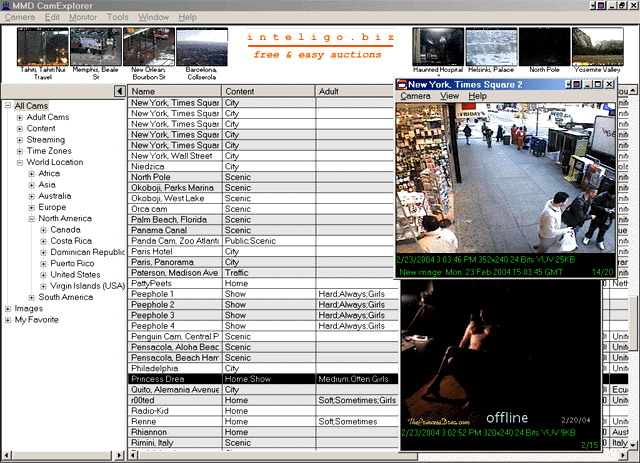This screenshot has width=640, height=463.
Task: Select the Philadelphia row
Action: [263, 368]
